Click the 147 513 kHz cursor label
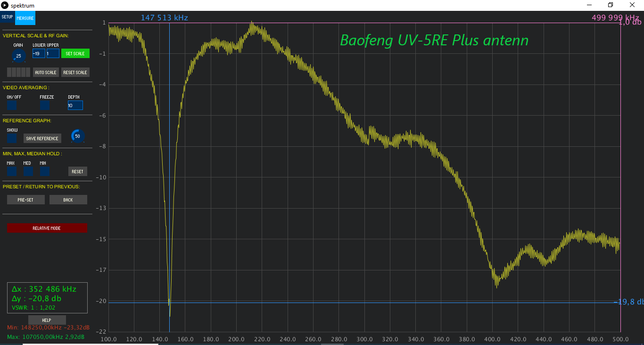 (165, 18)
